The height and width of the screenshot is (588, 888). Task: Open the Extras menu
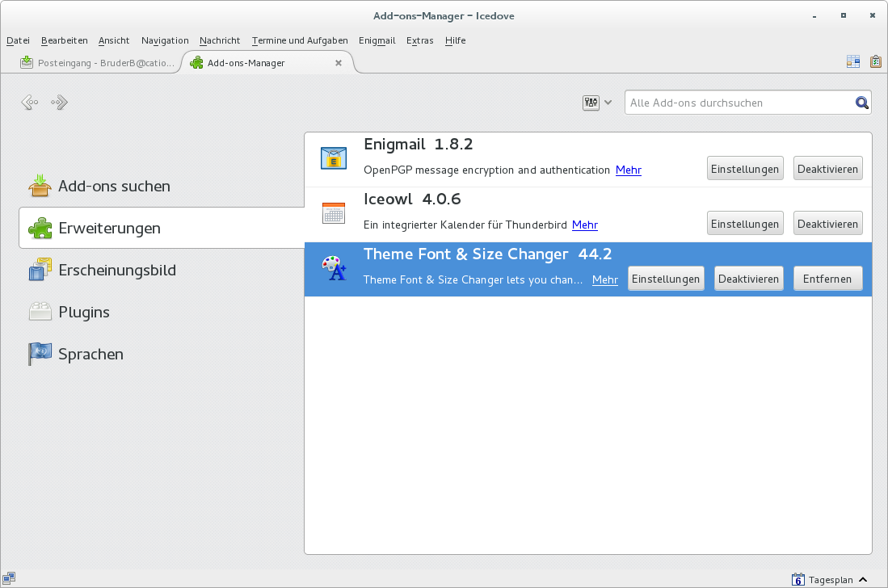point(419,40)
